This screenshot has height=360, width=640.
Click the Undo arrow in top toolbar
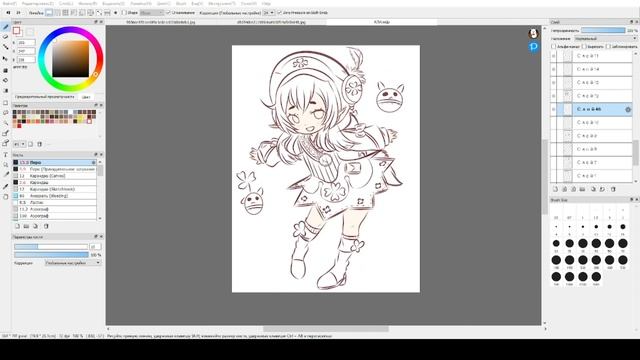8,13
